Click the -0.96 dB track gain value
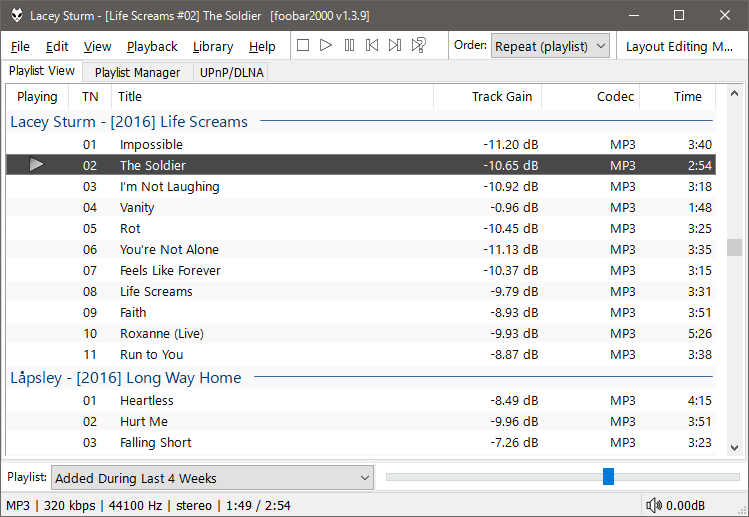749x517 pixels. click(x=514, y=207)
